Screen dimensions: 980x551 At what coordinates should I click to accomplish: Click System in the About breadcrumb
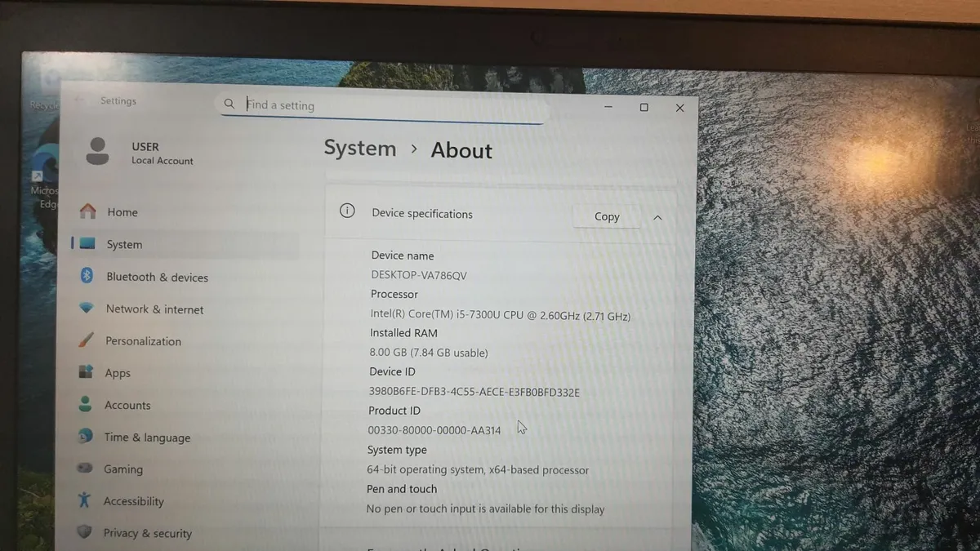360,148
